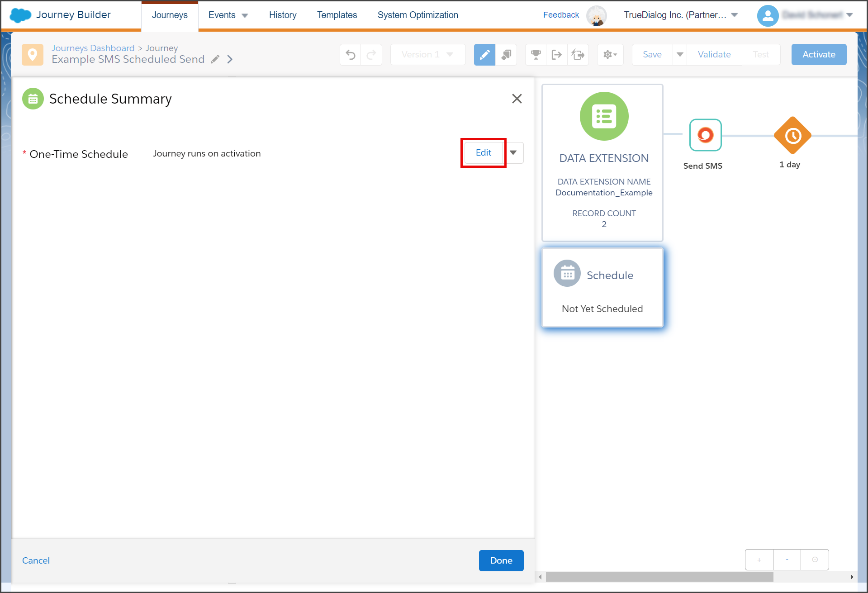Click the Send SMS activity icon
Image resolution: width=868 pixels, height=593 pixels.
[x=705, y=135]
